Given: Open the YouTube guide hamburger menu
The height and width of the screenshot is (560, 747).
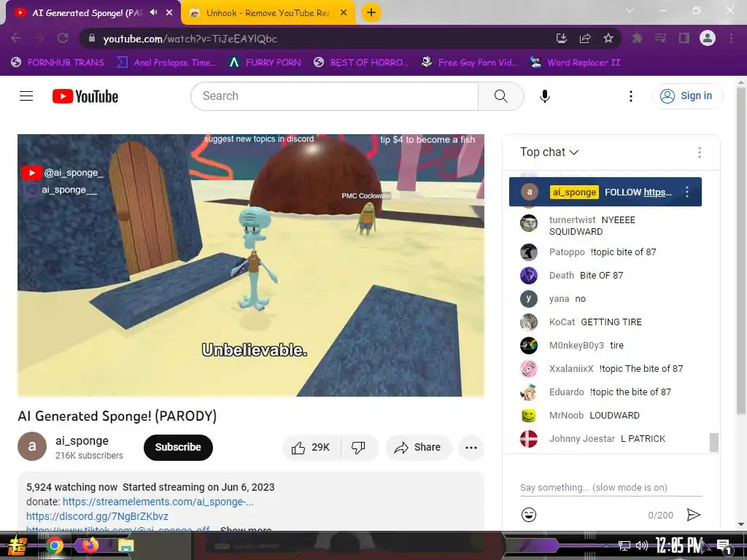Looking at the screenshot, I should click(26, 96).
